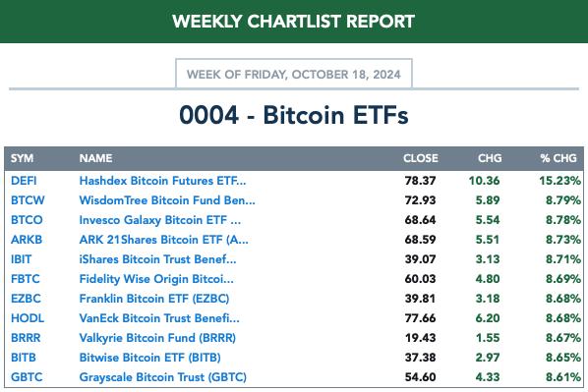This screenshot has height=392, width=588.
Task: Open the DEFI symbol link
Action: (24, 181)
